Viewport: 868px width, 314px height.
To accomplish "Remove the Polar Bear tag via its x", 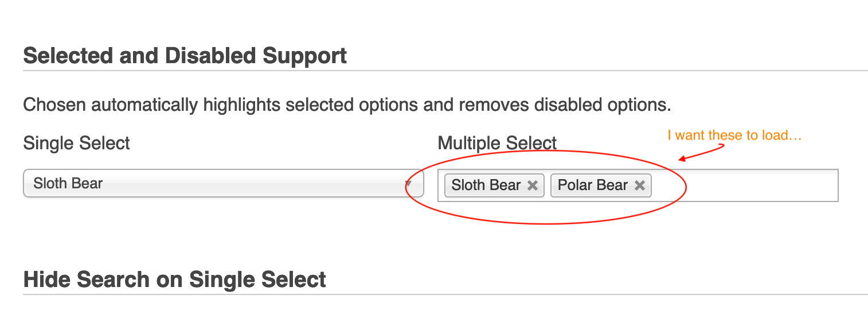I will [x=640, y=185].
